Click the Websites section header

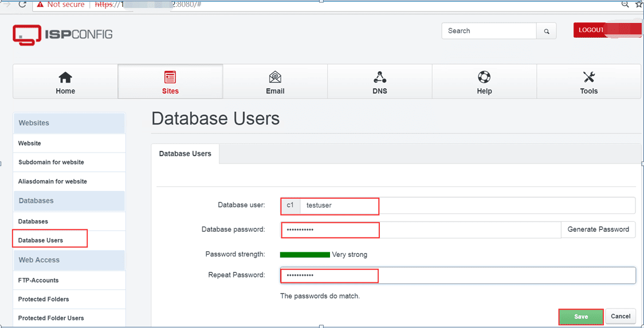point(69,123)
